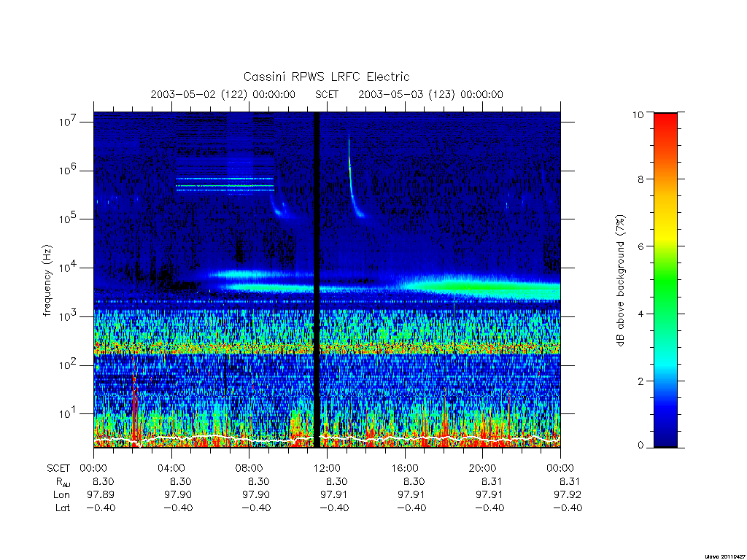Click the 'Lat' row label
The width and height of the screenshot is (747, 560).
pyautogui.click(x=63, y=507)
